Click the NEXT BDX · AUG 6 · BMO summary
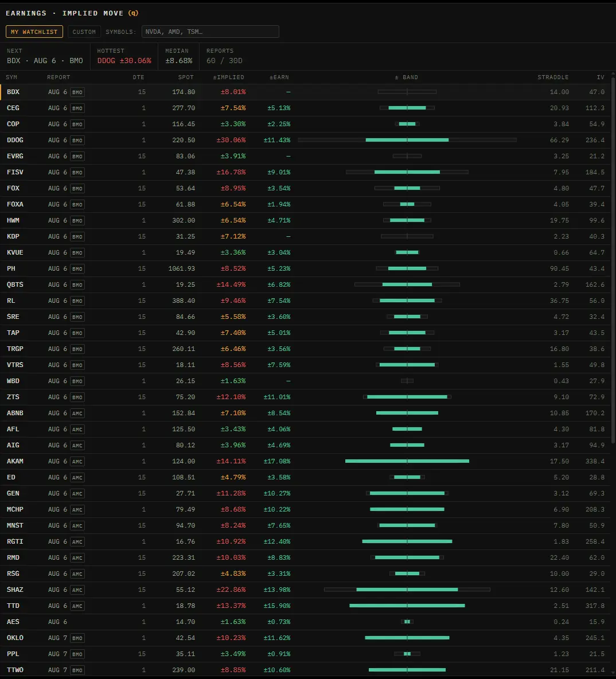 [45, 56]
